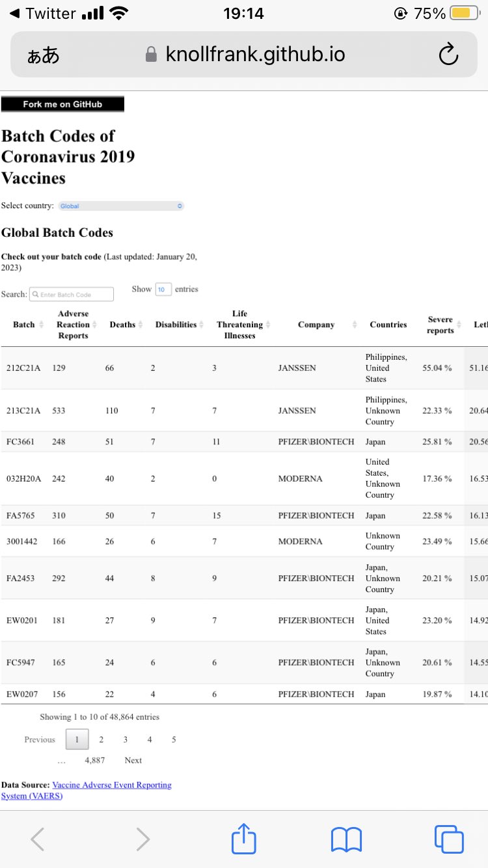Click MODERNA in the 032H20A row
The width and height of the screenshot is (488, 868).
pyautogui.click(x=300, y=478)
